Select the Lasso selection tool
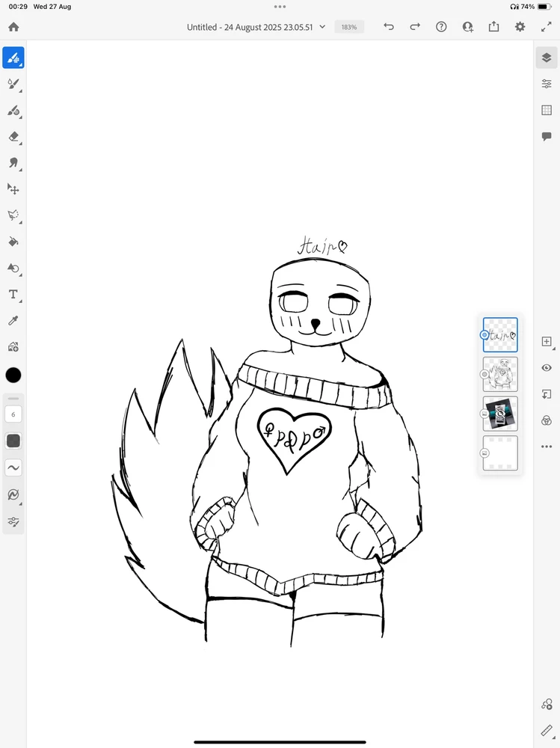Screen dimensions: 560x748 [x=13, y=215]
